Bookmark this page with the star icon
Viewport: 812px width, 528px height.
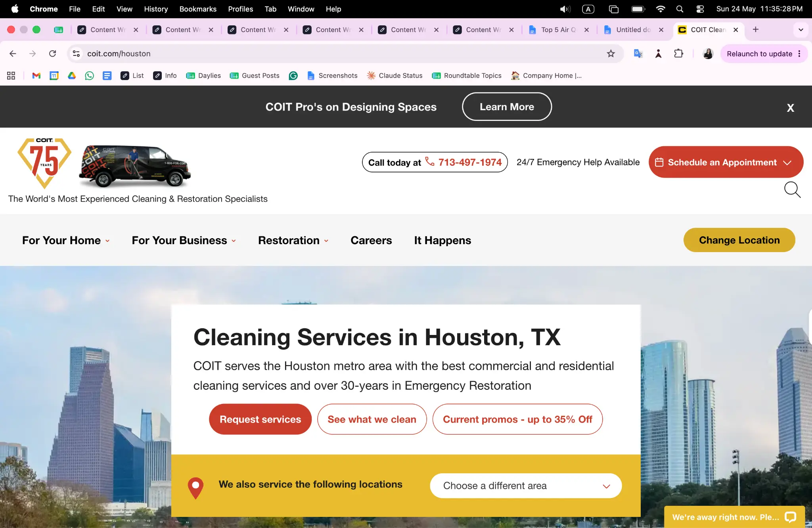click(x=611, y=54)
